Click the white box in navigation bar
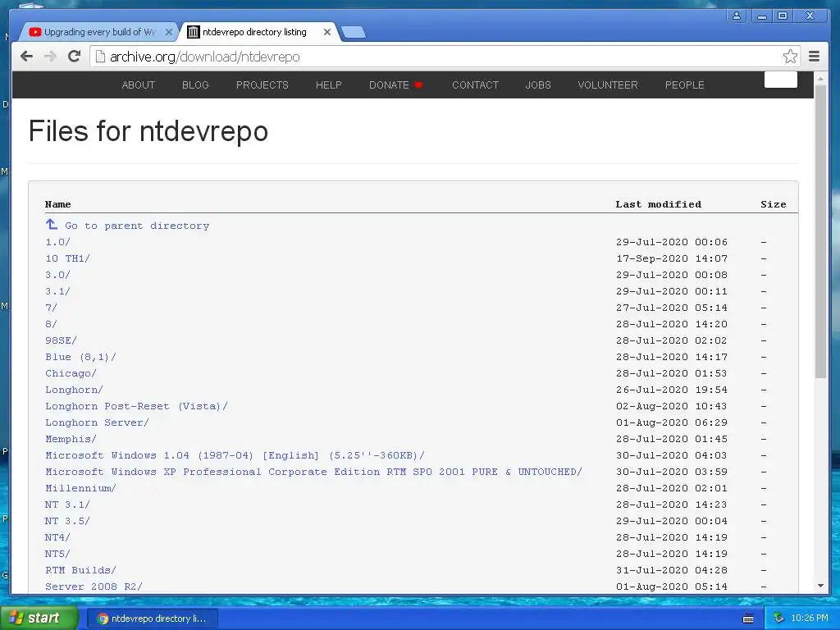 pyautogui.click(x=781, y=80)
